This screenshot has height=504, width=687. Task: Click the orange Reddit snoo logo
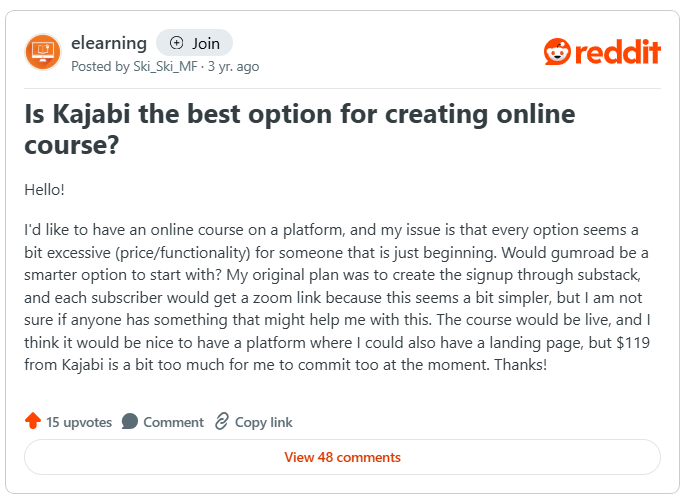(x=560, y=51)
